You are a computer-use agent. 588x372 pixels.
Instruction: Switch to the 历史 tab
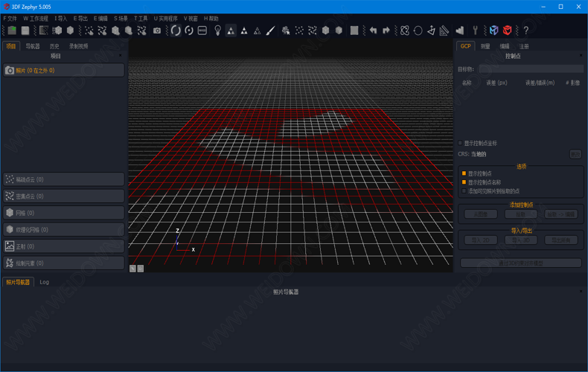tap(54, 46)
